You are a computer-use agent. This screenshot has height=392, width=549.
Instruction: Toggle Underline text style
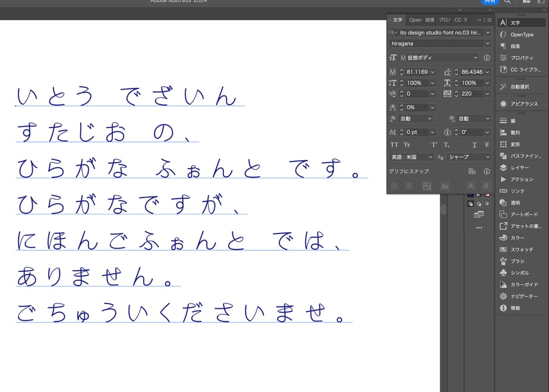(474, 144)
